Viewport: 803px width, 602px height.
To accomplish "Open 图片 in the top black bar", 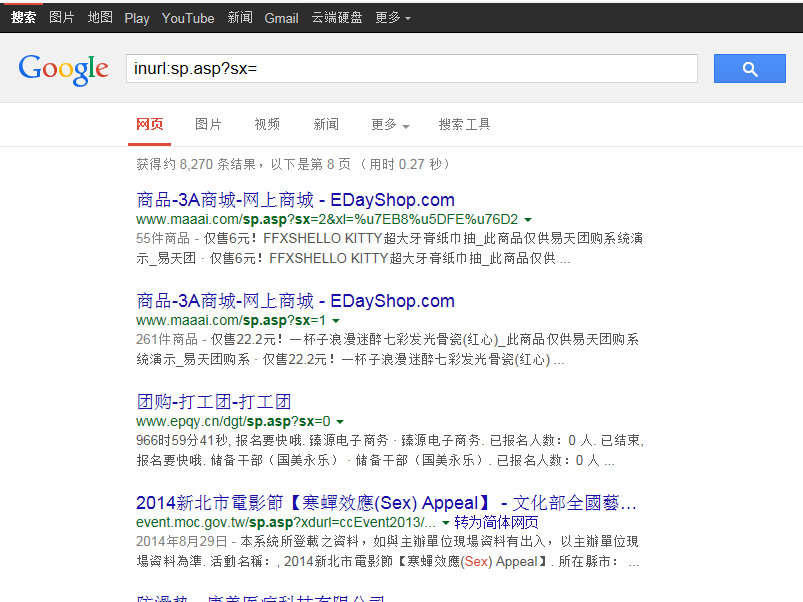I will coord(62,17).
